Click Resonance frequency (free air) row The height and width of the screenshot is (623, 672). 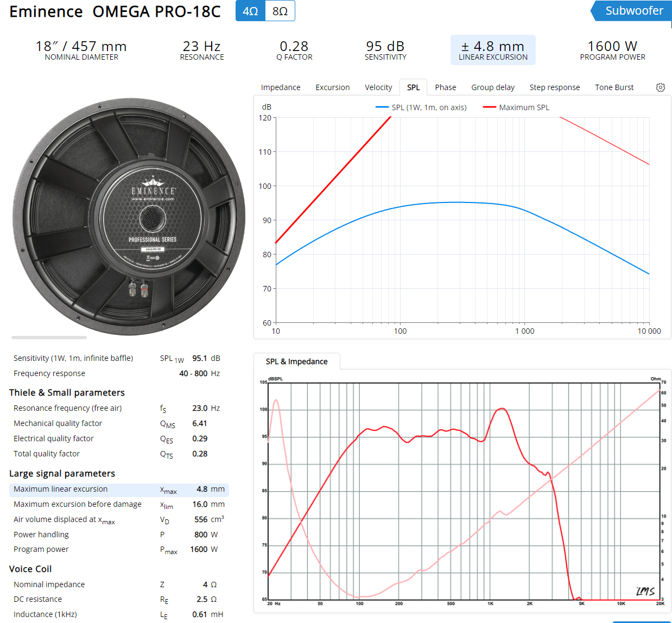(x=119, y=409)
